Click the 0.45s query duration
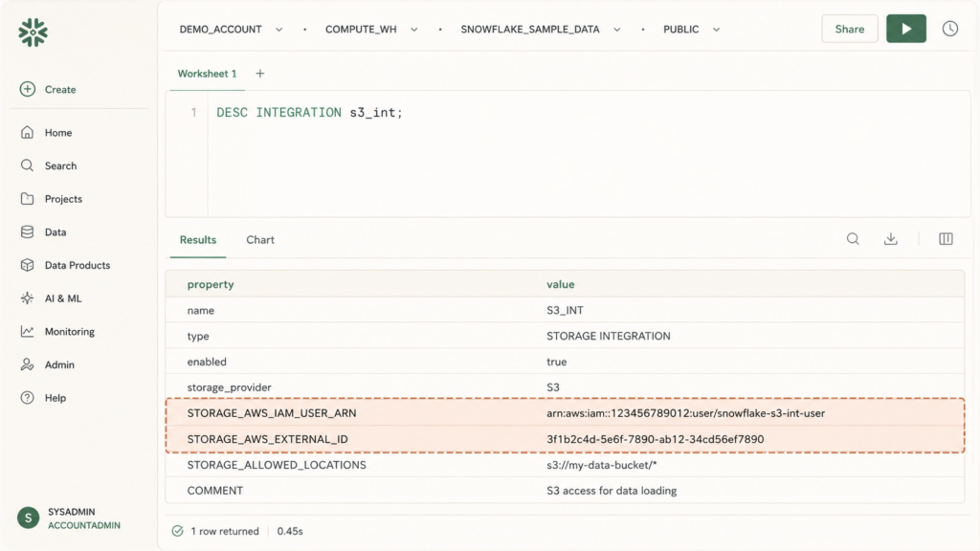This screenshot has width=980, height=551. (290, 531)
